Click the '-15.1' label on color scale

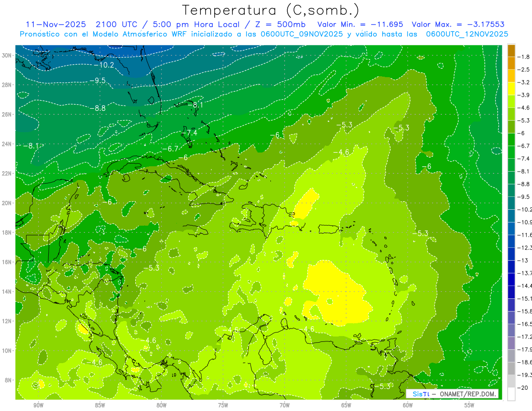point(525,298)
